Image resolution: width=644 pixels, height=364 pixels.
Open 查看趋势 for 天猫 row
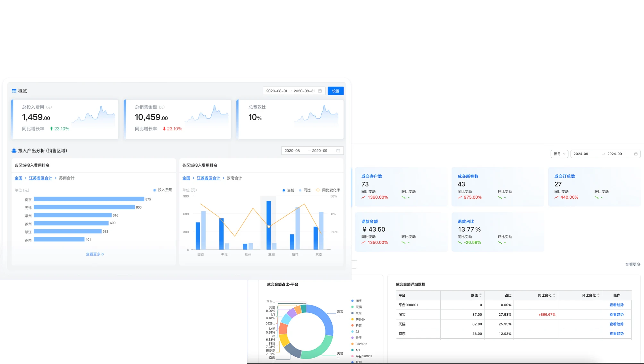pos(616,324)
